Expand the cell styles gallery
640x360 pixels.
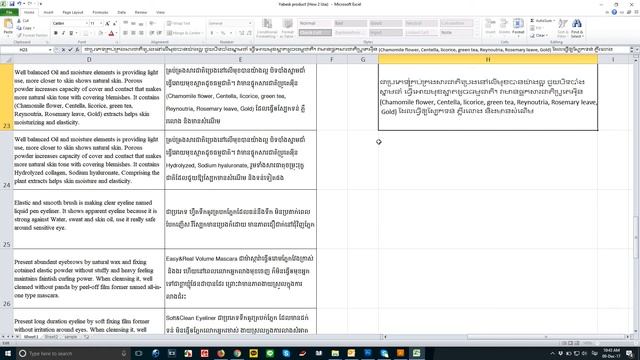point(477,35)
